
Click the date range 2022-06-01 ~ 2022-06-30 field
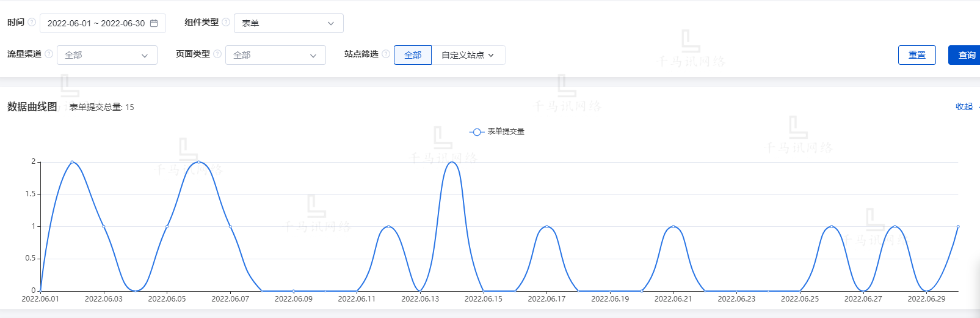[96, 23]
